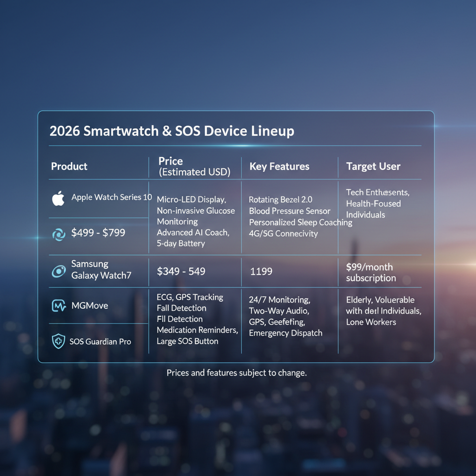Click the Target User column header

point(373,166)
